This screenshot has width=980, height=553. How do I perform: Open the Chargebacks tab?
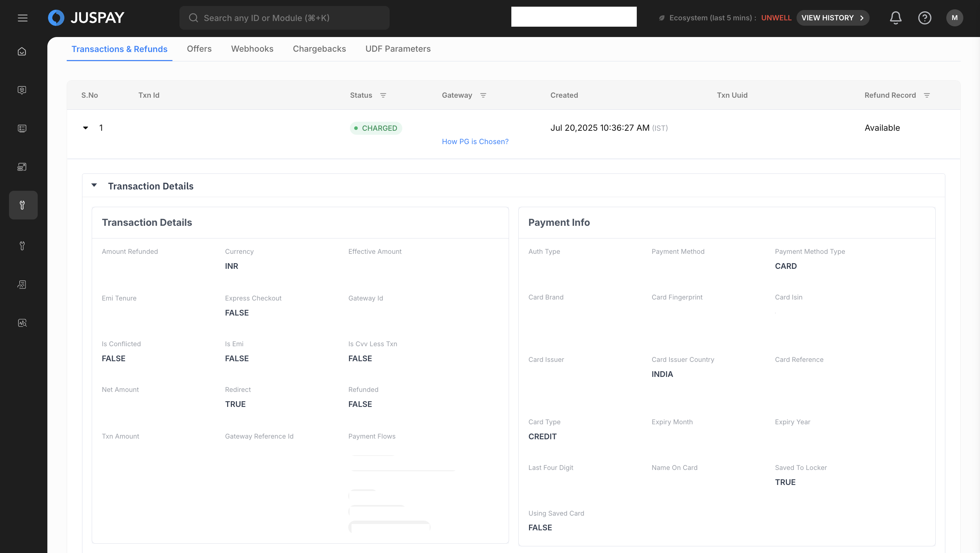[319, 49]
